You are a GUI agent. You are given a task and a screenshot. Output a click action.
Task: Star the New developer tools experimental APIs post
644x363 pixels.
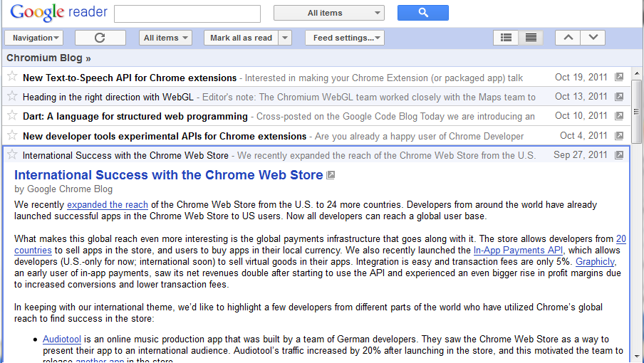point(12,135)
